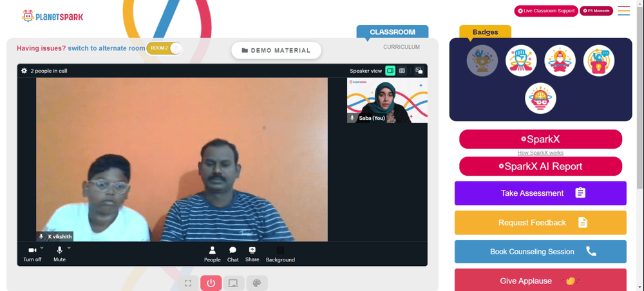Open SparkX AI Report

[540, 166]
